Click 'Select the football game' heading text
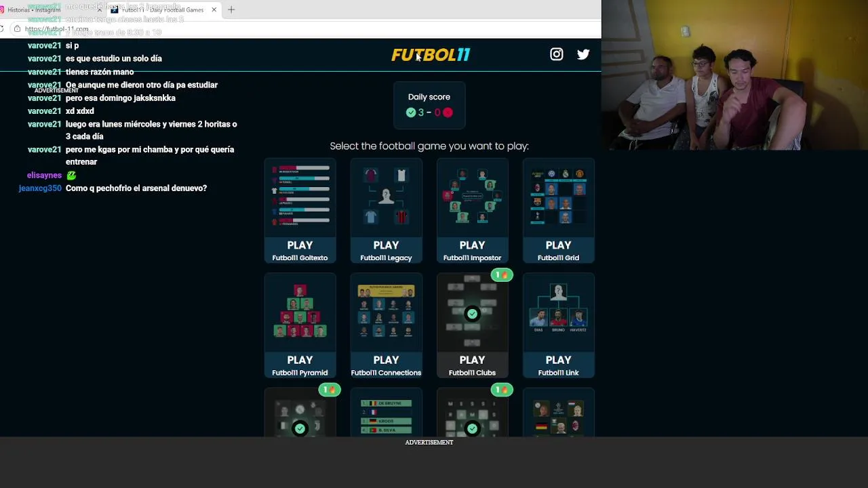The height and width of the screenshot is (488, 868). coord(429,146)
